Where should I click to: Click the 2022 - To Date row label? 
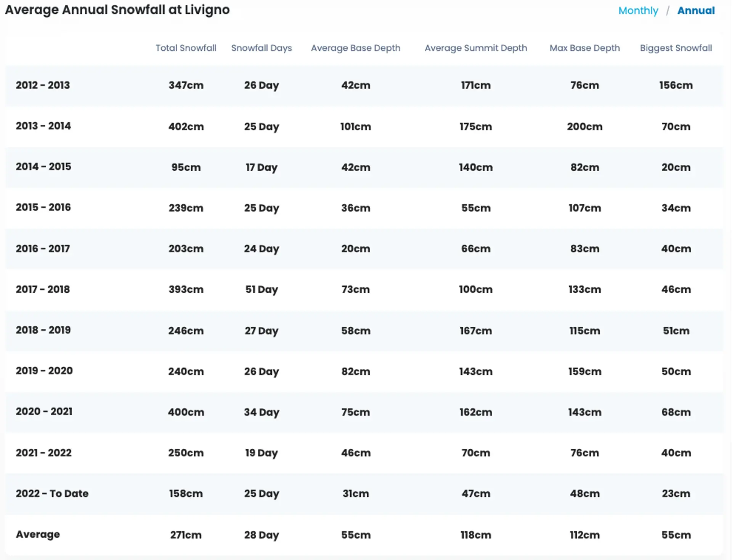[x=52, y=494]
